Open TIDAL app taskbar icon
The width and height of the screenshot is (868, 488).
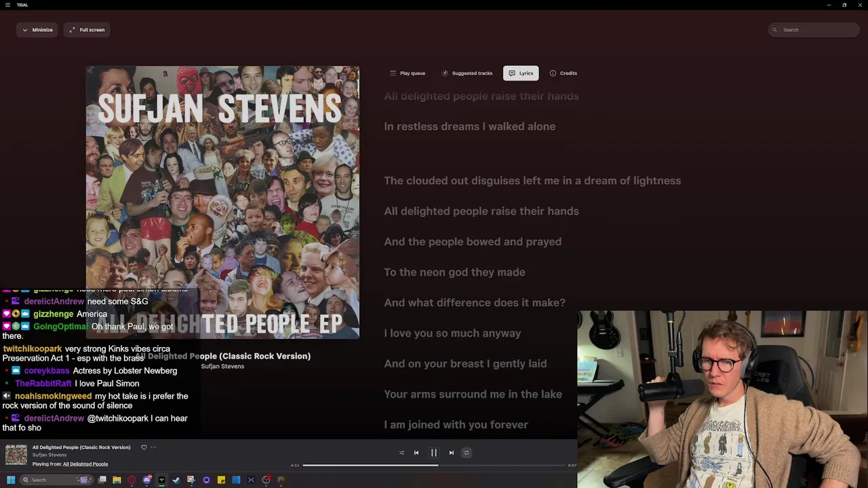click(161, 480)
